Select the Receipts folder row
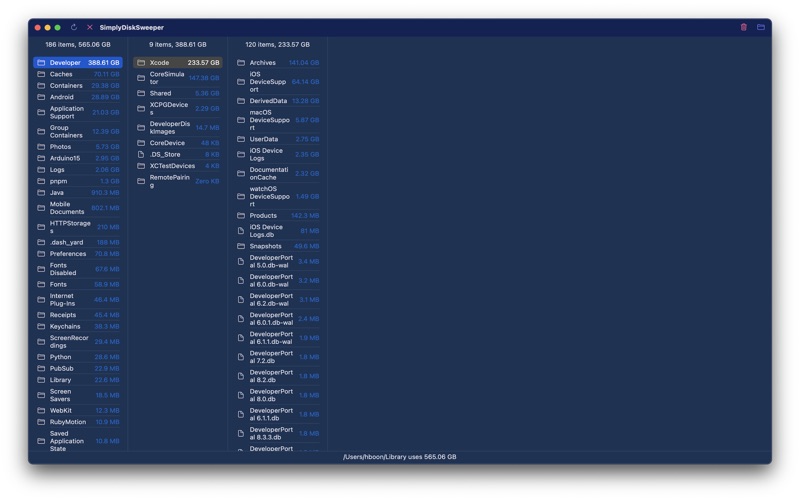 (x=78, y=315)
